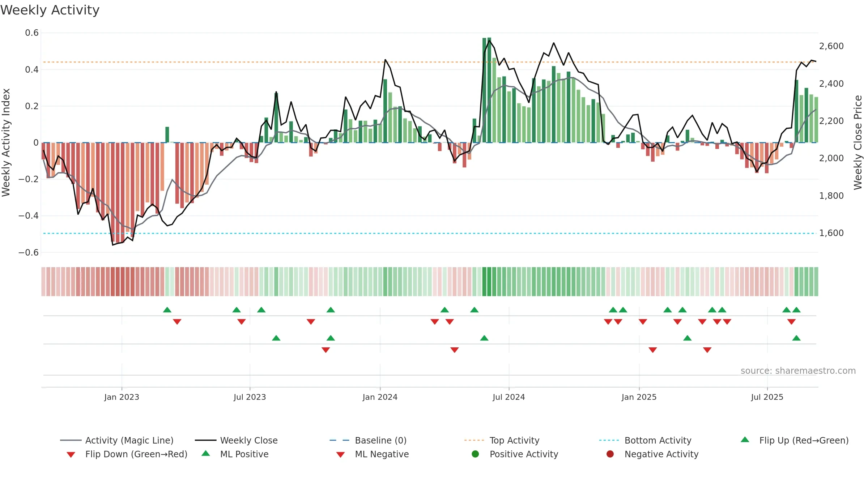Viewport: 868px width, 488px height.
Task: Toggle Baseline (0) legend entry
Action: [x=368, y=440]
